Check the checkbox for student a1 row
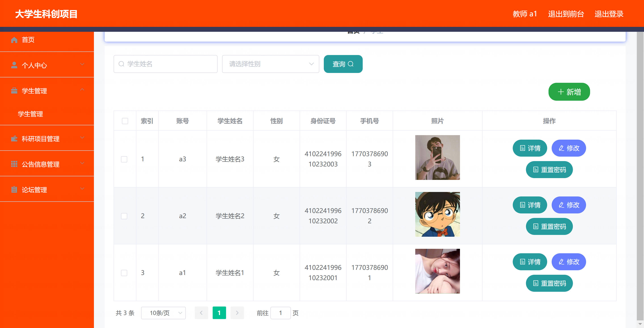644x328 pixels. point(124,273)
